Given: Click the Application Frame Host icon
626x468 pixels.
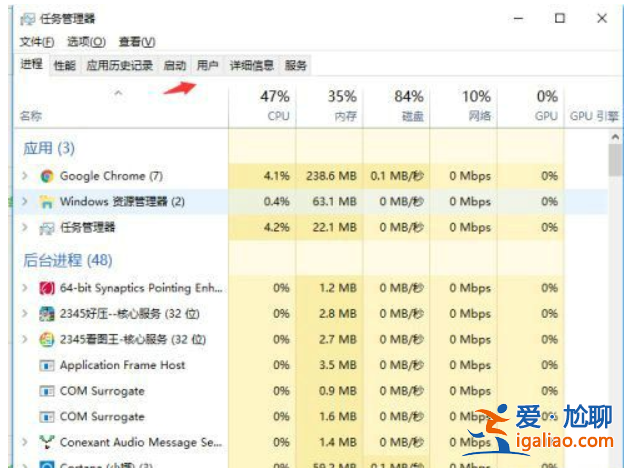Looking at the screenshot, I should pos(47,365).
